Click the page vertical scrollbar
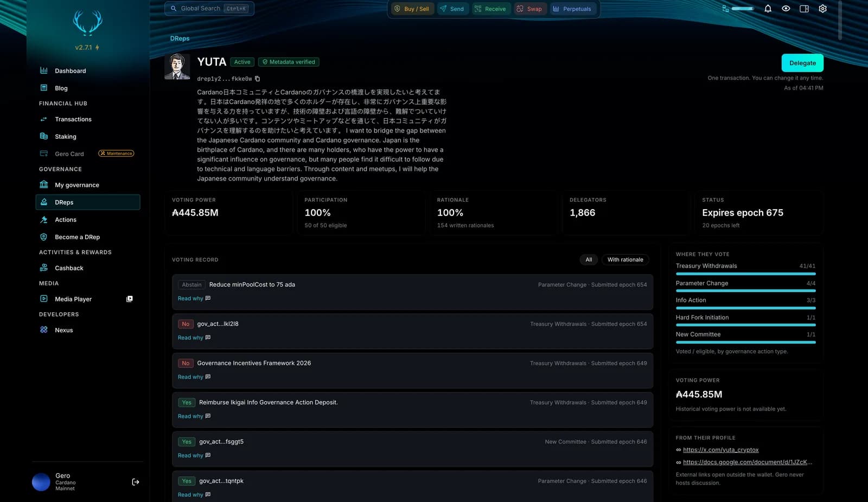 [840, 20]
